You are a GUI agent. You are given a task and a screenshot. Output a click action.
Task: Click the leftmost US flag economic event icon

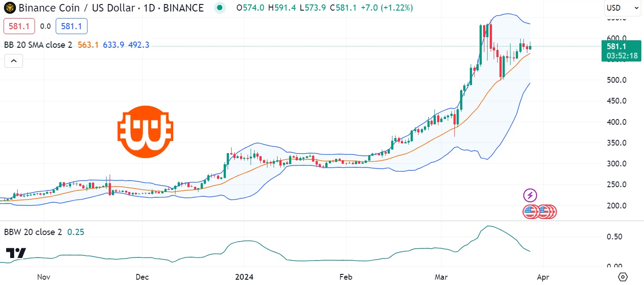pyautogui.click(x=530, y=212)
